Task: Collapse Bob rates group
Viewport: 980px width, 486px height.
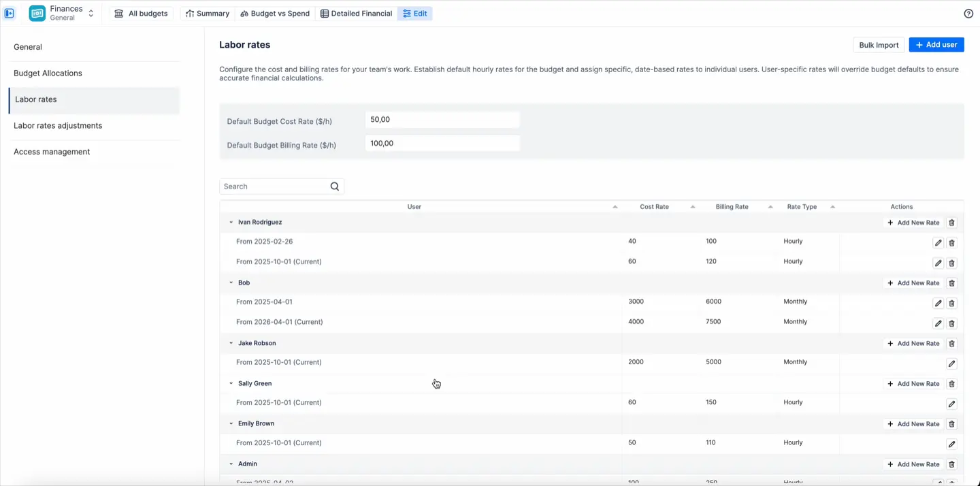Action: (x=231, y=282)
